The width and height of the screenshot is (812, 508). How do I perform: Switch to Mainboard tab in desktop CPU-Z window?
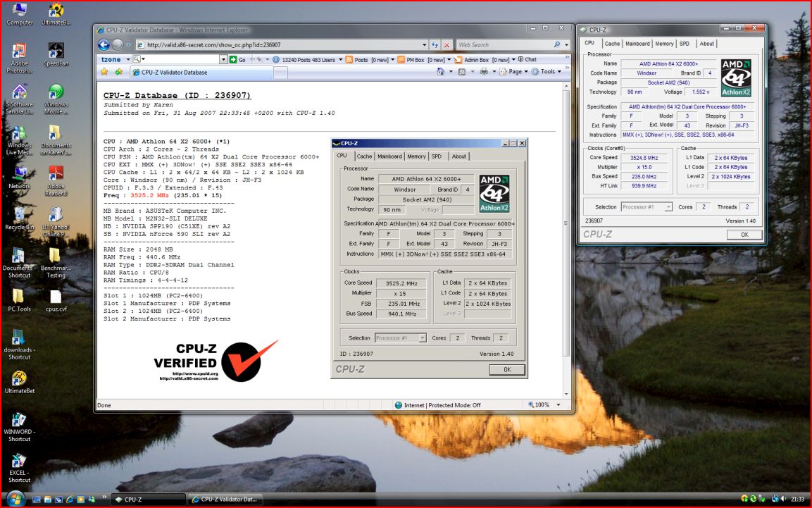tap(637, 44)
